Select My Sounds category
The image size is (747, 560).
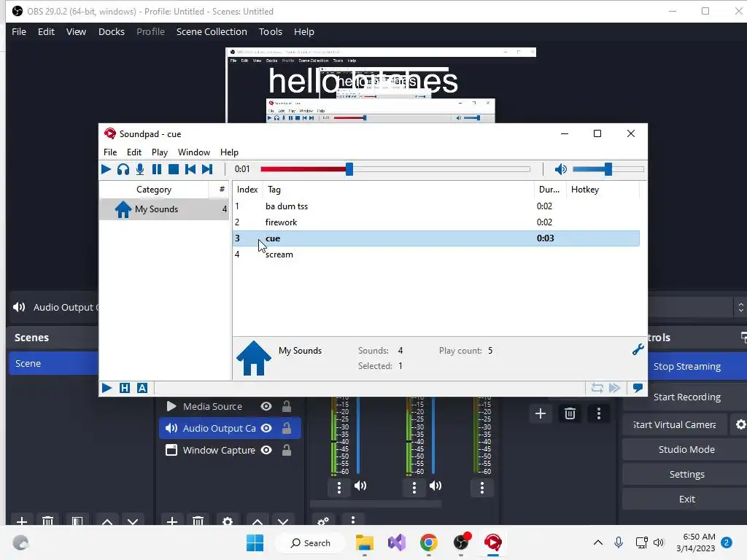(164, 209)
